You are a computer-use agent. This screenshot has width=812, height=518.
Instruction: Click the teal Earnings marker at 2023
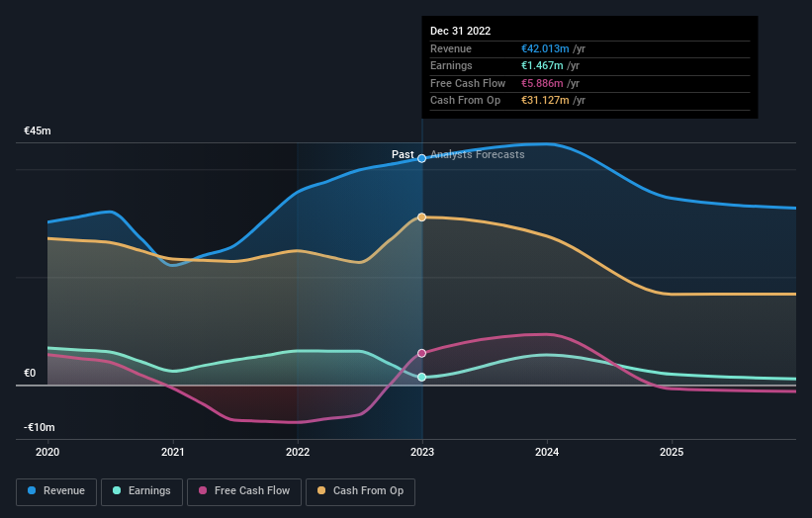422,378
